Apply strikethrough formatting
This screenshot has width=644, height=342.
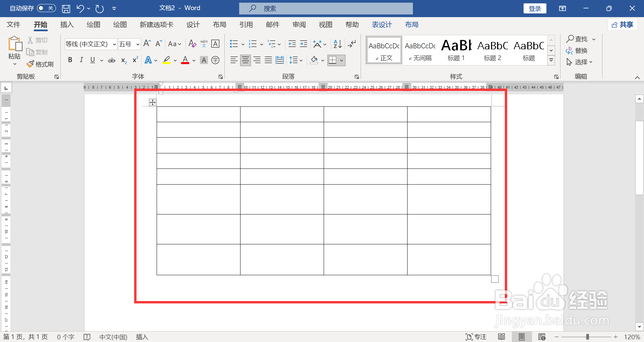click(x=112, y=60)
